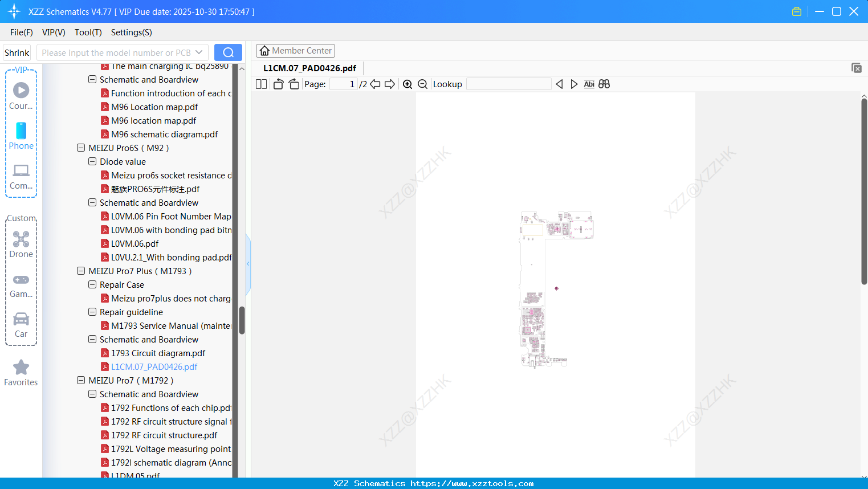Toggle the Abi match option icon
The height and width of the screenshot is (489, 868).
click(589, 84)
